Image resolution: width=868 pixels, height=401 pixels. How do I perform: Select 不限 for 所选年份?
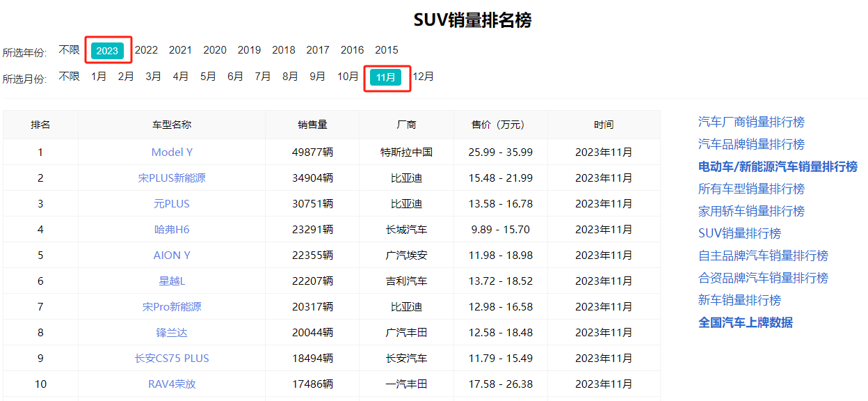click(x=67, y=50)
